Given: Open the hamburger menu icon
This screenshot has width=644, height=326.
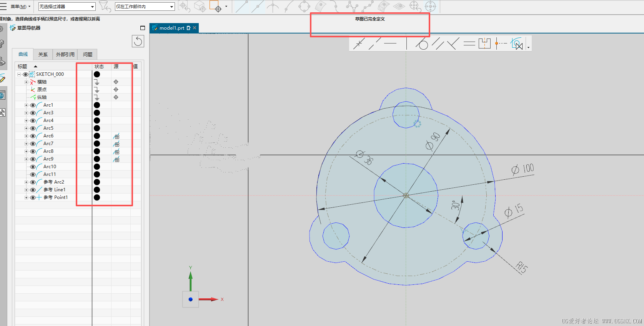Looking at the screenshot, I should coord(3,6).
